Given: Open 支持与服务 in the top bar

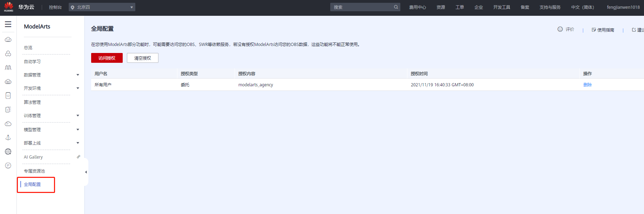Looking at the screenshot, I should pos(550,7).
